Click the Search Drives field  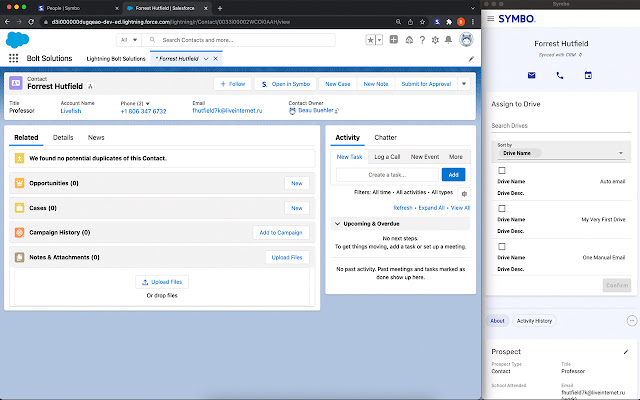561,126
